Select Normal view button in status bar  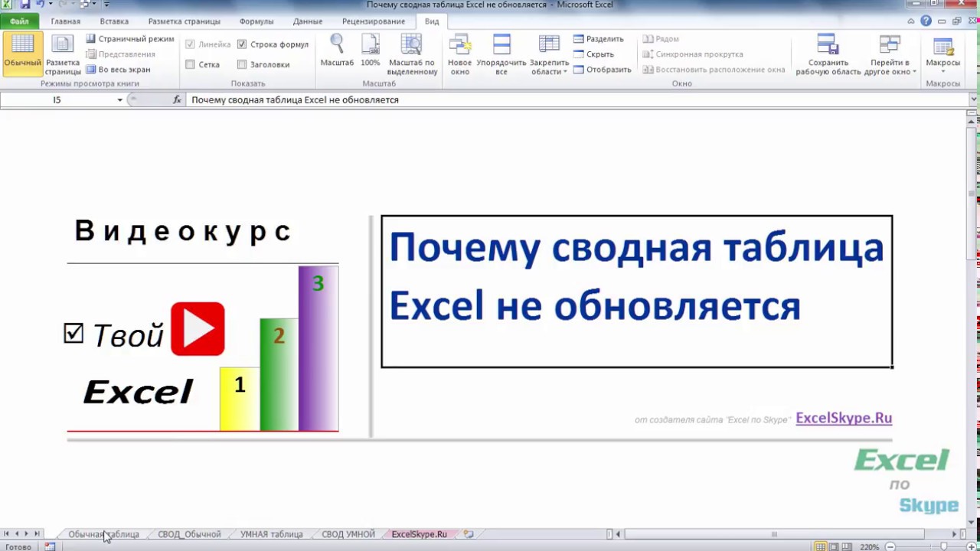[821, 547]
